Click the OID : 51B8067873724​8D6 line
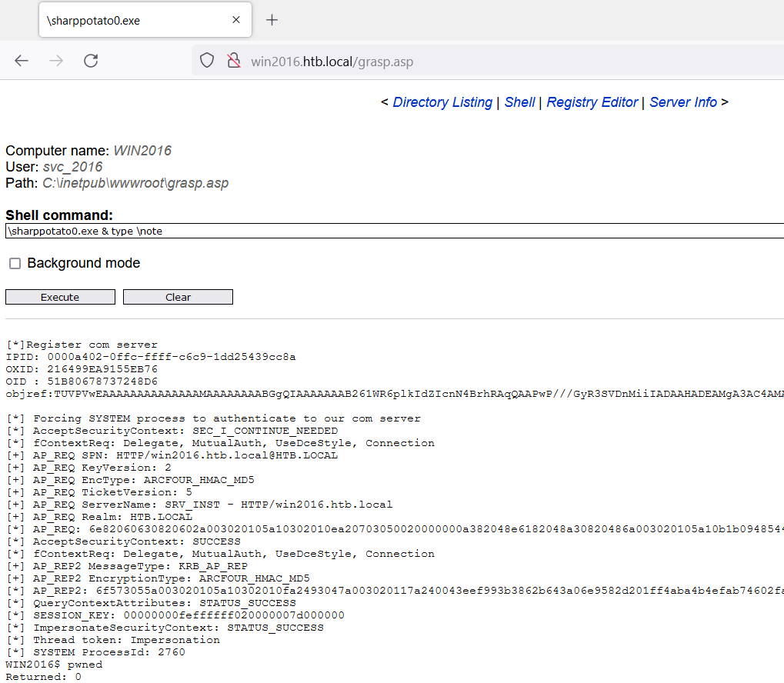 pos(82,381)
